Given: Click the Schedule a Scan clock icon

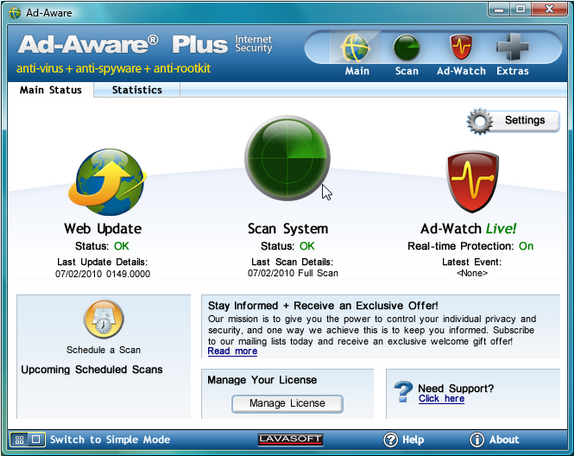Looking at the screenshot, I should click(104, 319).
